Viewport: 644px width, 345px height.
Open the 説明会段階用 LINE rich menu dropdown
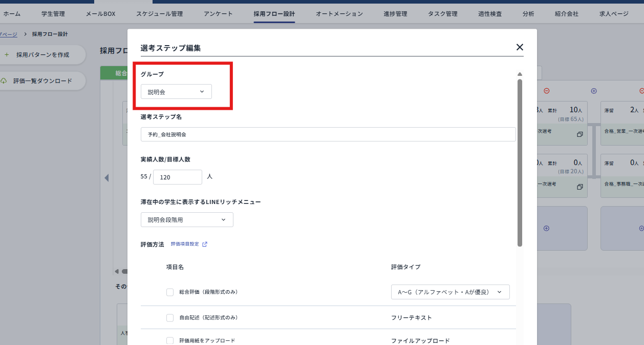click(187, 219)
